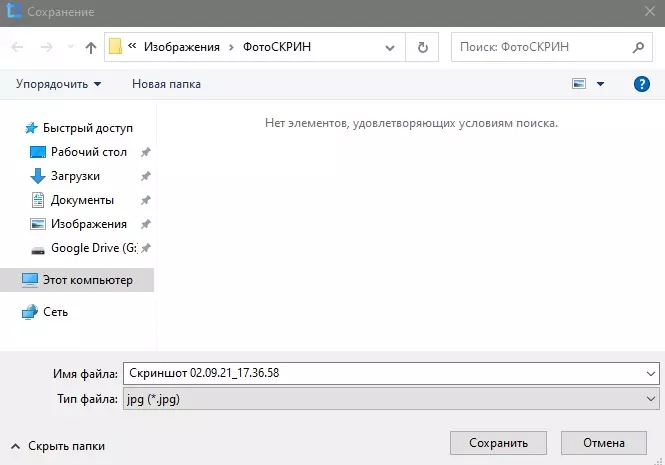Expand the file name history dropdown
The image size is (665, 465).
[x=651, y=374]
